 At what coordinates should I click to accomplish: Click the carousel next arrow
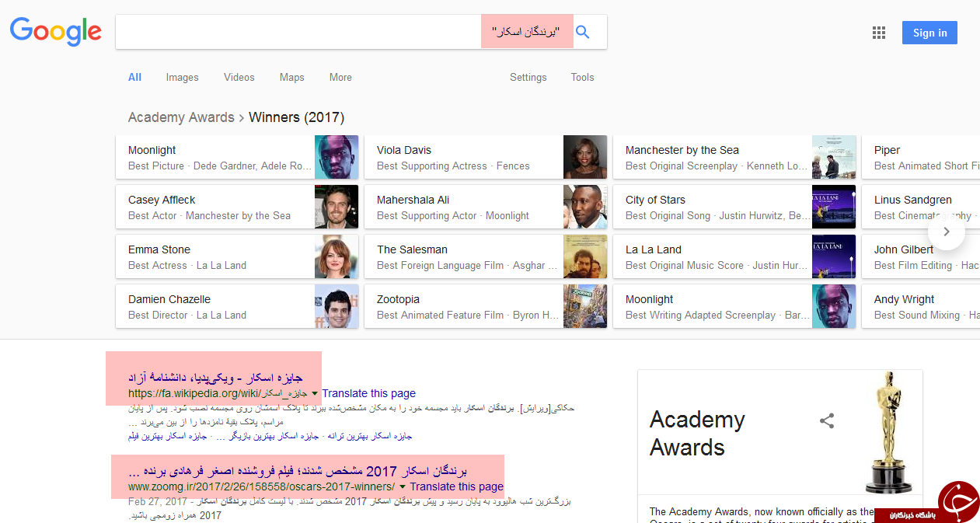point(946,232)
